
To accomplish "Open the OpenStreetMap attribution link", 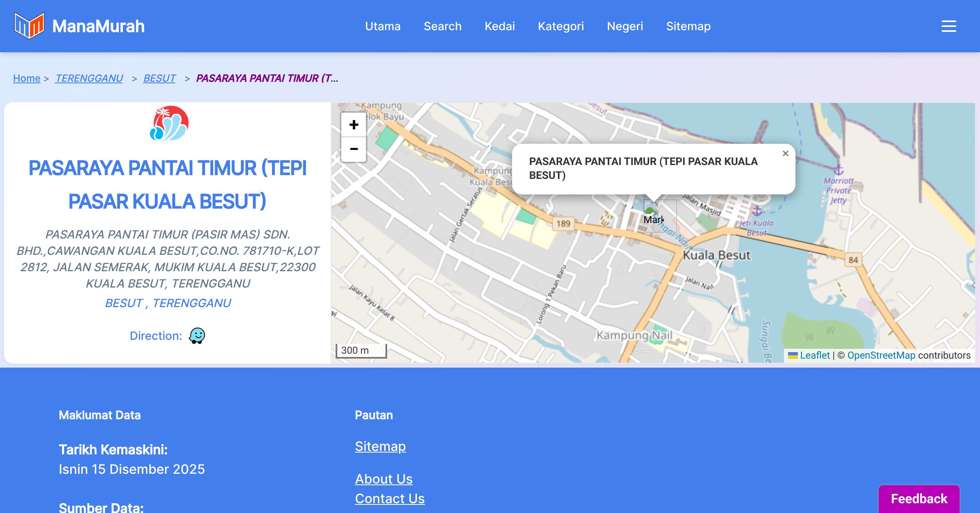I will (881, 355).
